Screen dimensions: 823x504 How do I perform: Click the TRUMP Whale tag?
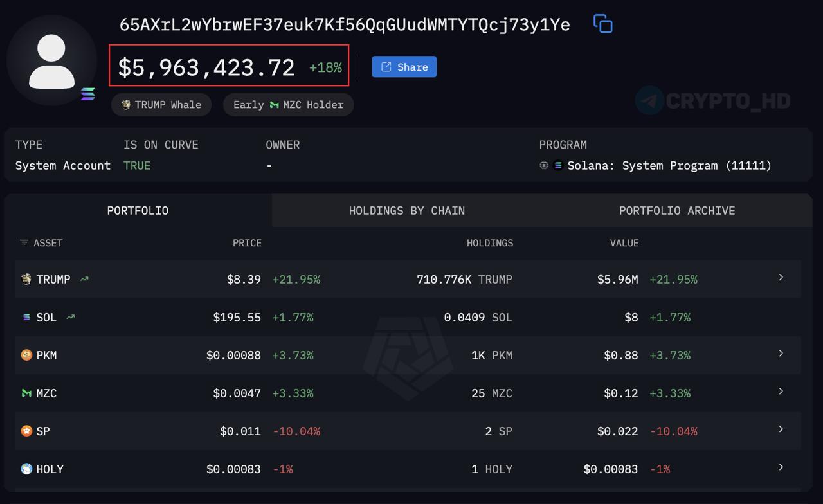pyautogui.click(x=161, y=105)
